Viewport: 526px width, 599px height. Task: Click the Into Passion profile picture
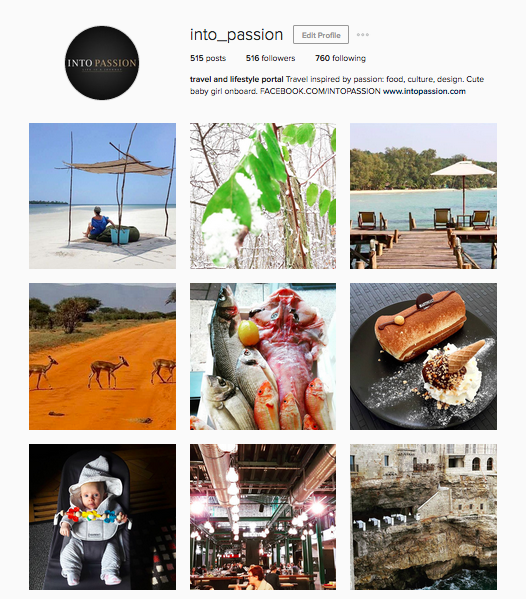click(102, 63)
